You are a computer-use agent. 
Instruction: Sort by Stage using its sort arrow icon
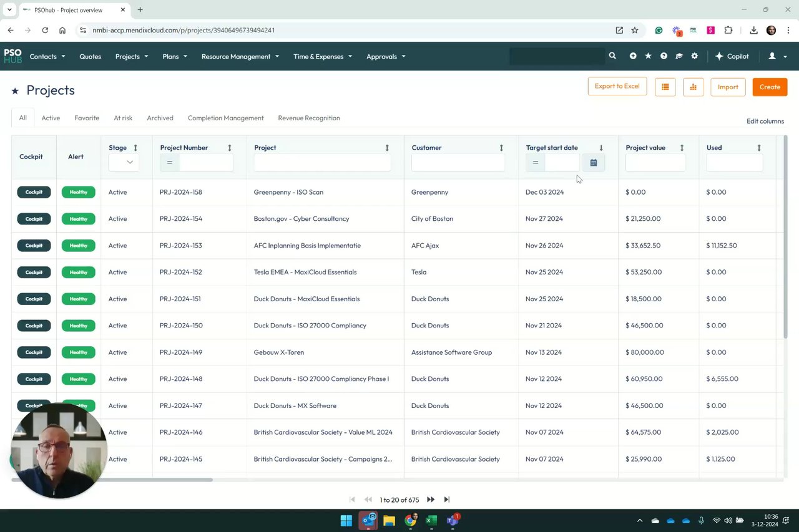[135, 148]
